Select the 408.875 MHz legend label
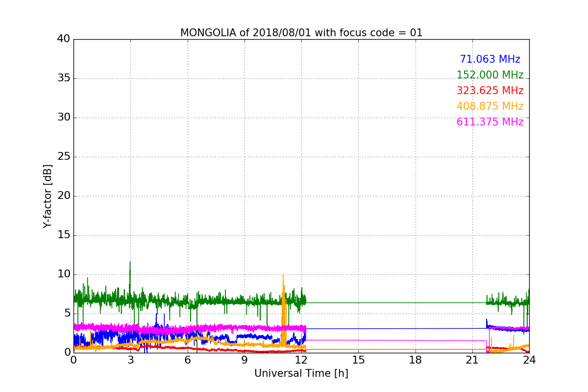Screen dimensions: 588x392 [x=490, y=106]
